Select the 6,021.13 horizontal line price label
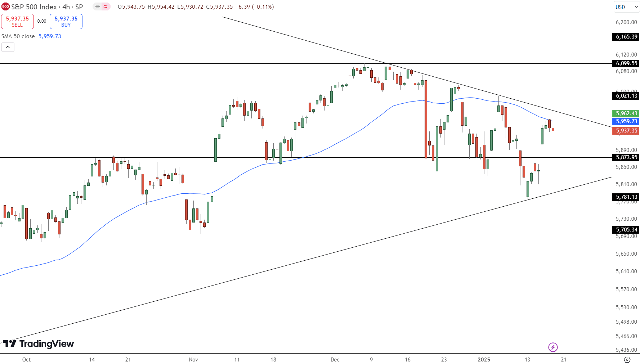This screenshot has width=640, height=364. point(626,96)
